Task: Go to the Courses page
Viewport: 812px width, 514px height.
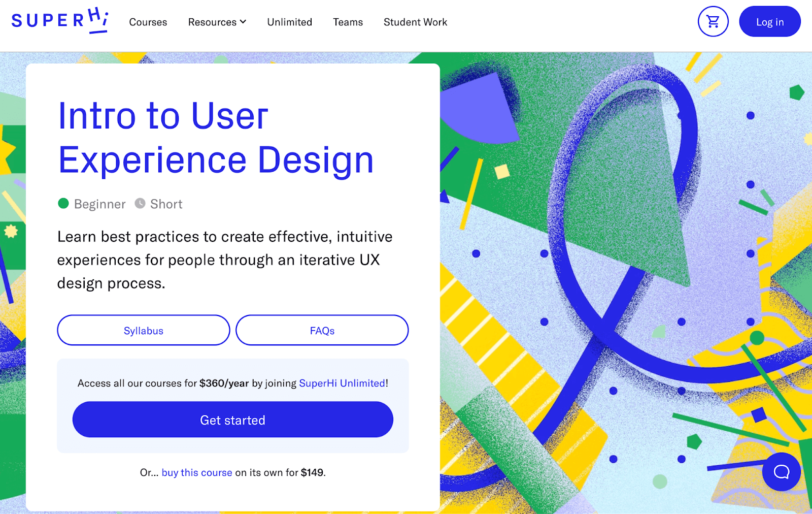Action: click(148, 22)
